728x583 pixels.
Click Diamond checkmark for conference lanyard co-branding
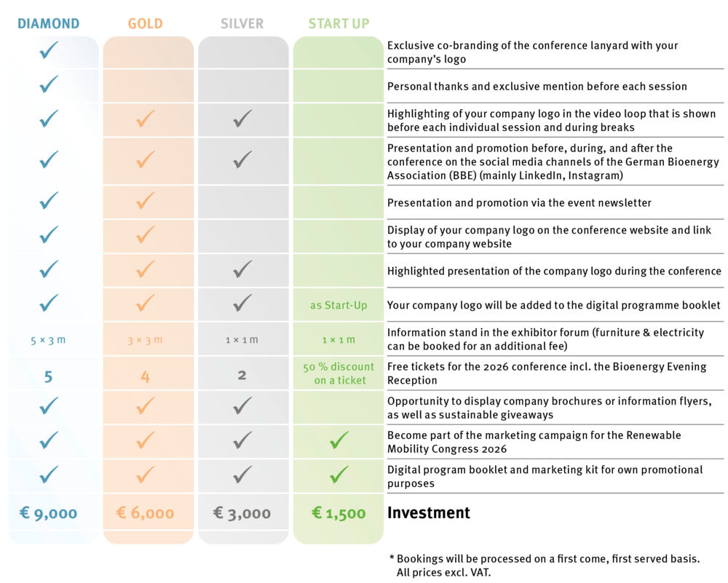coord(49,51)
